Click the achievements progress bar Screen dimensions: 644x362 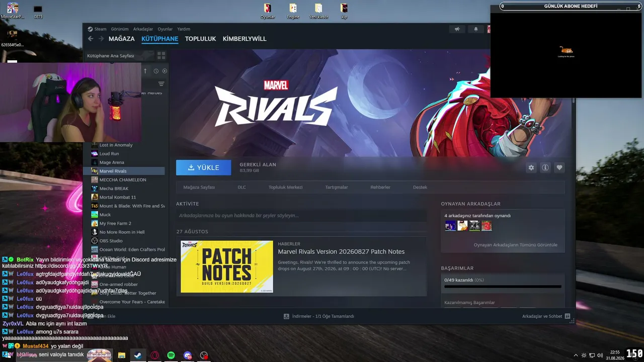coord(503,287)
